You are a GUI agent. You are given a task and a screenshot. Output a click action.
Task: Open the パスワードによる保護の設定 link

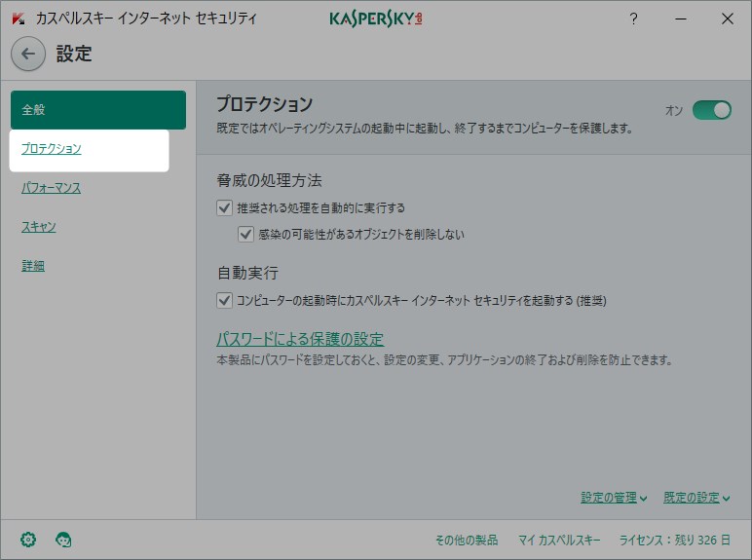[300, 339]
